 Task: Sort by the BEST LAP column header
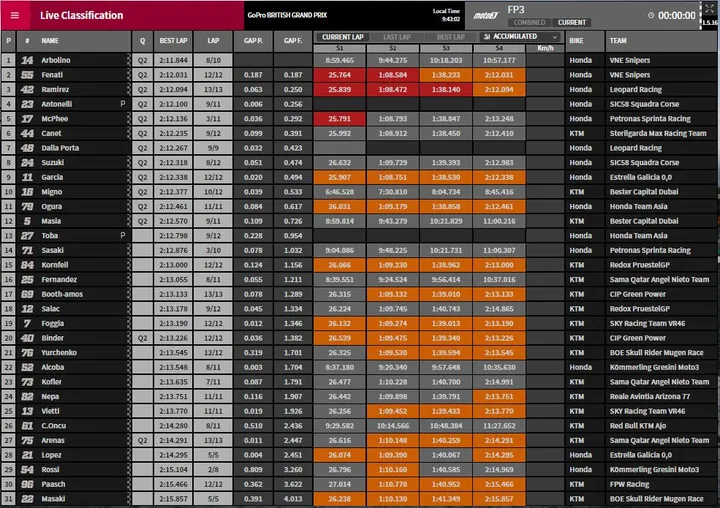click(173, 41)
